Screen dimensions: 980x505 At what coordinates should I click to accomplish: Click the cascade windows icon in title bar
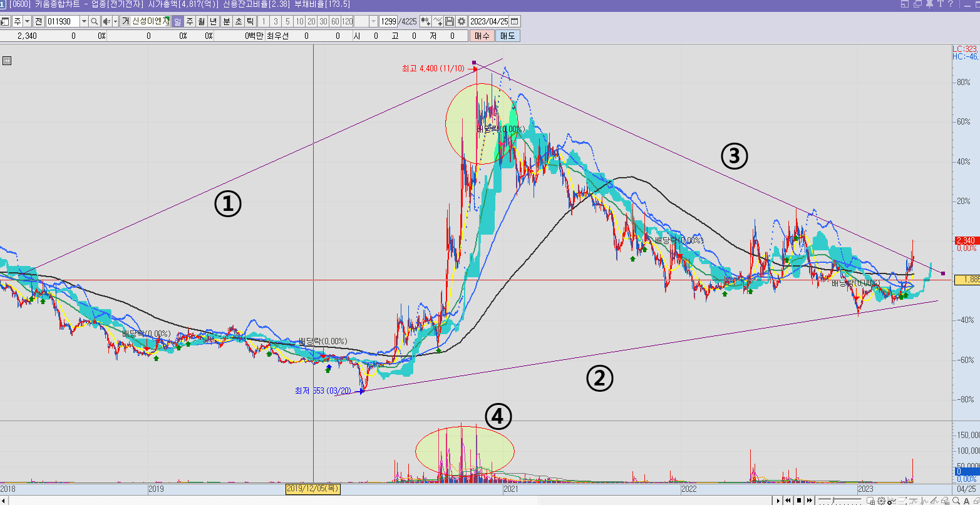917,4
